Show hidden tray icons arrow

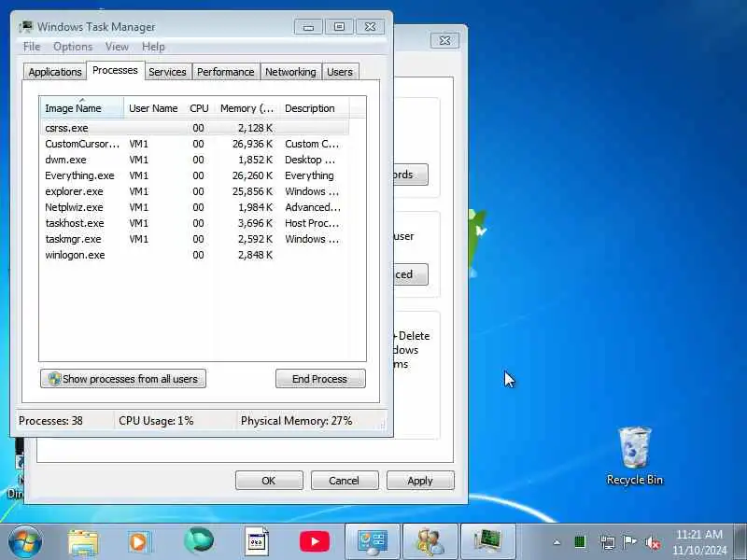click(557, 542)
